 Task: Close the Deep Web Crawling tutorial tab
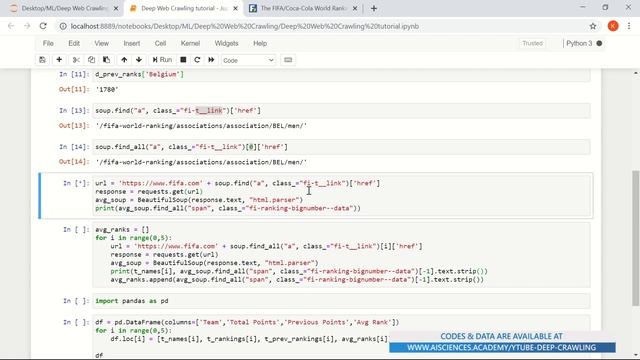click(235, 8)
